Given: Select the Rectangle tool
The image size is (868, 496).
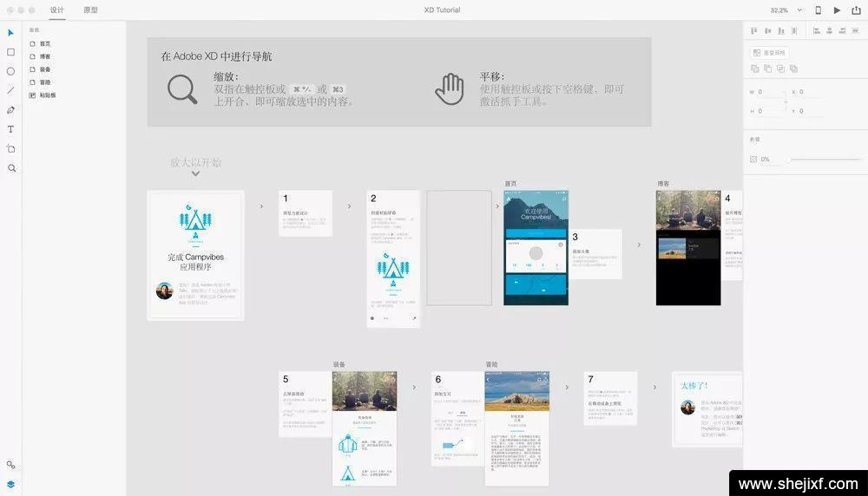Looking at the screenshot, I should click(x=10, y=52).
